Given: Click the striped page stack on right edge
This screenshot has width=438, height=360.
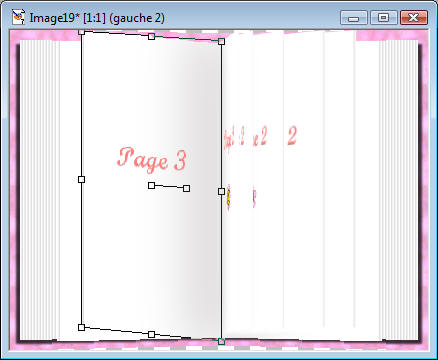Looking at the screenshot, I should click(398, 190).
